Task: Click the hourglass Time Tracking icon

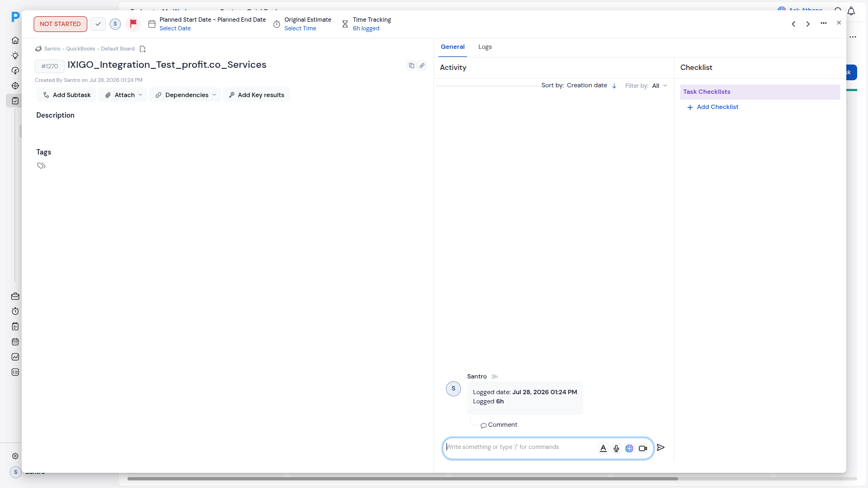Action: pos(345,24)
